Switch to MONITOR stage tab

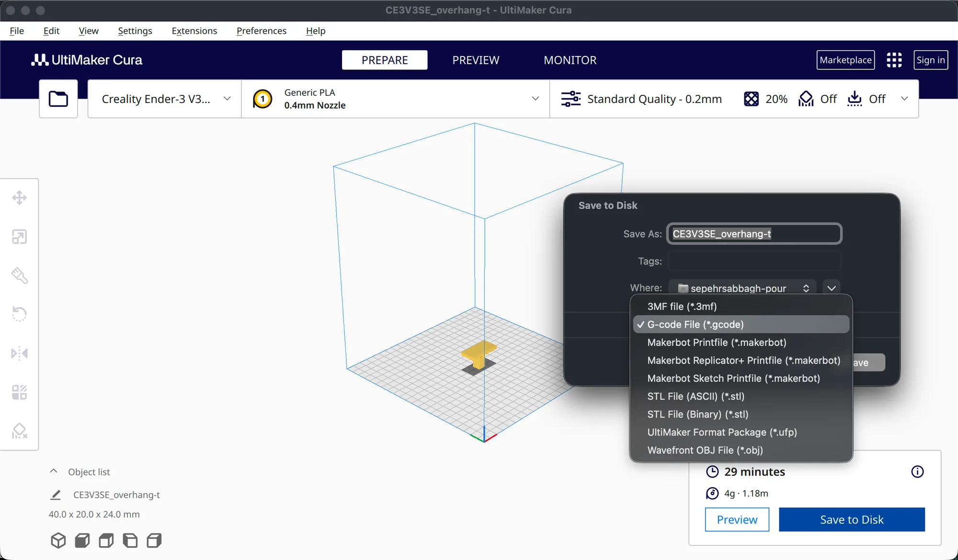coord(570,60)
